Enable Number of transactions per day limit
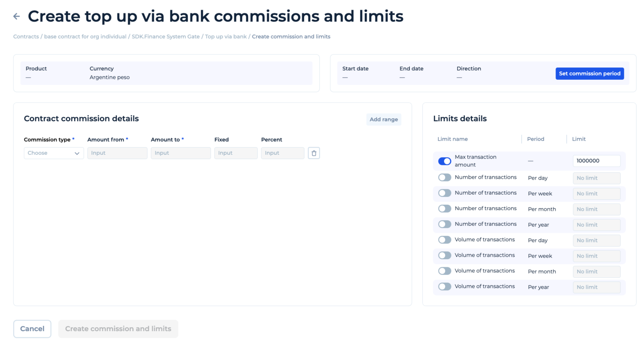 click(444, 177)
